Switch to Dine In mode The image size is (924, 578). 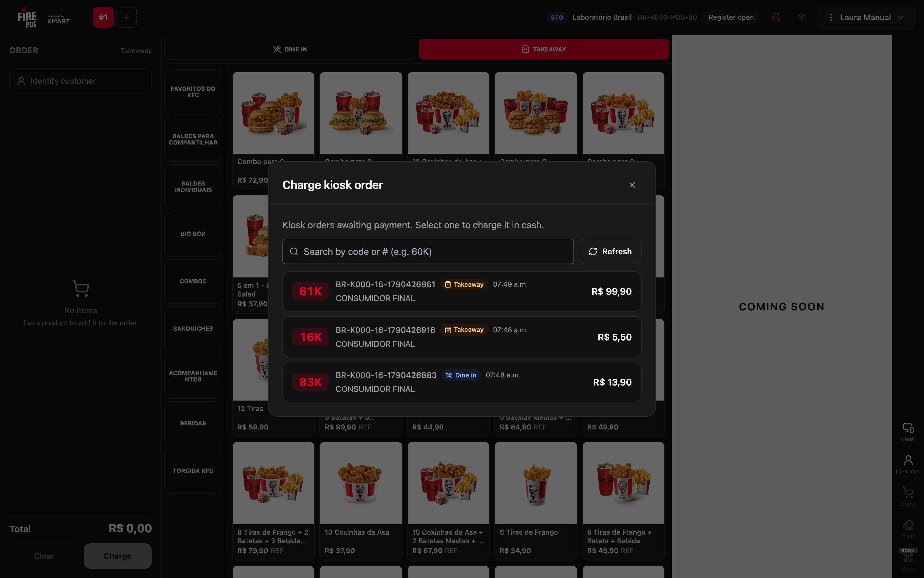click(290, 49)
